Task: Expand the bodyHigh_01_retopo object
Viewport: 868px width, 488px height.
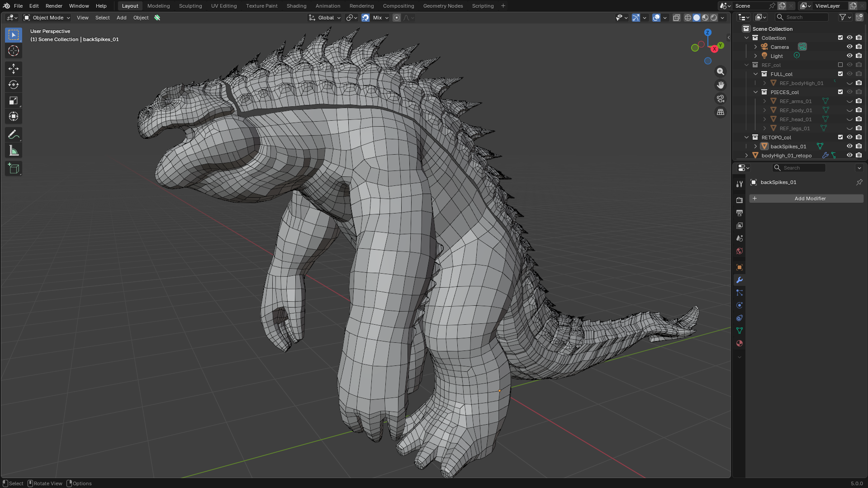Action: pos(746,156)
